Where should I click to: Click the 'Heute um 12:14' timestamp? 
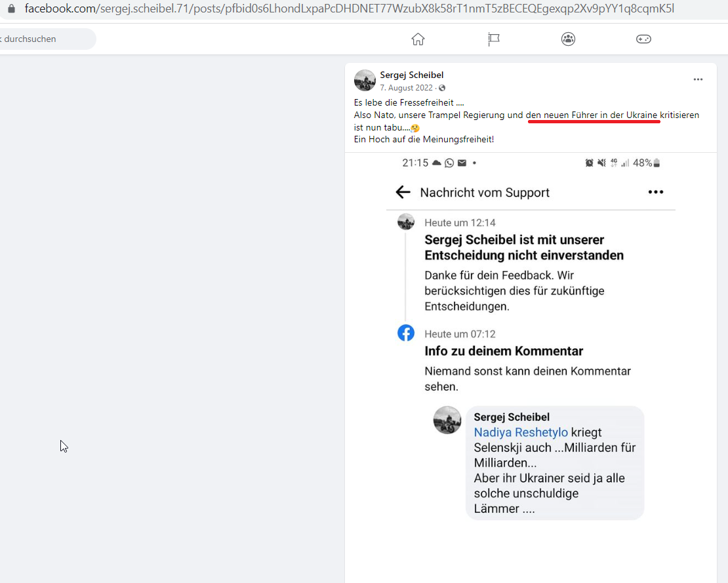click(460, 223)
